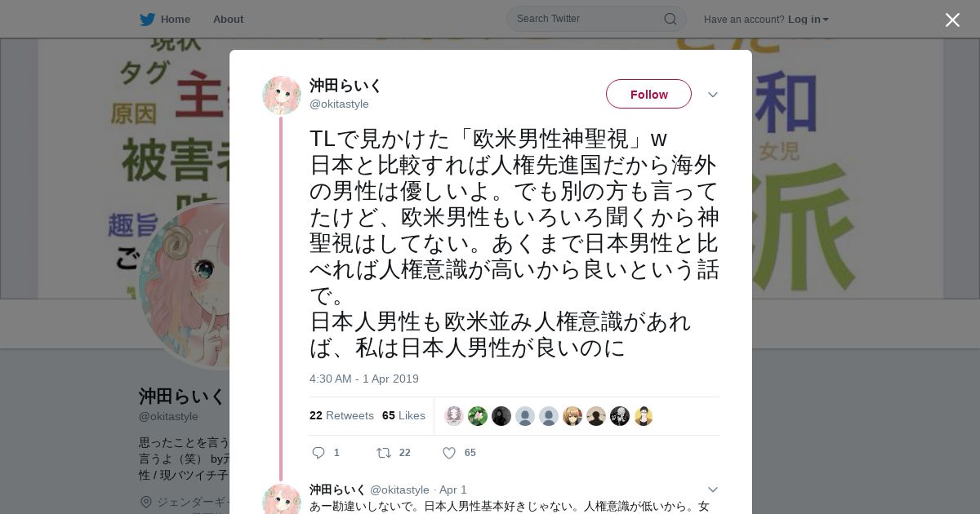
Task: Open the tweet timestamp 4:30 AM link
Action: 364,379
